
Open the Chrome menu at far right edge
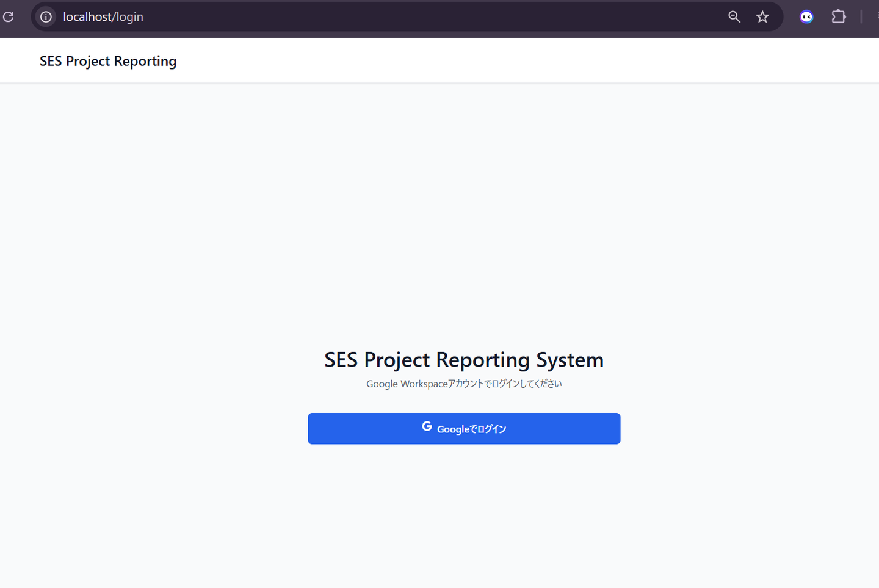click(x=877, y=17)
